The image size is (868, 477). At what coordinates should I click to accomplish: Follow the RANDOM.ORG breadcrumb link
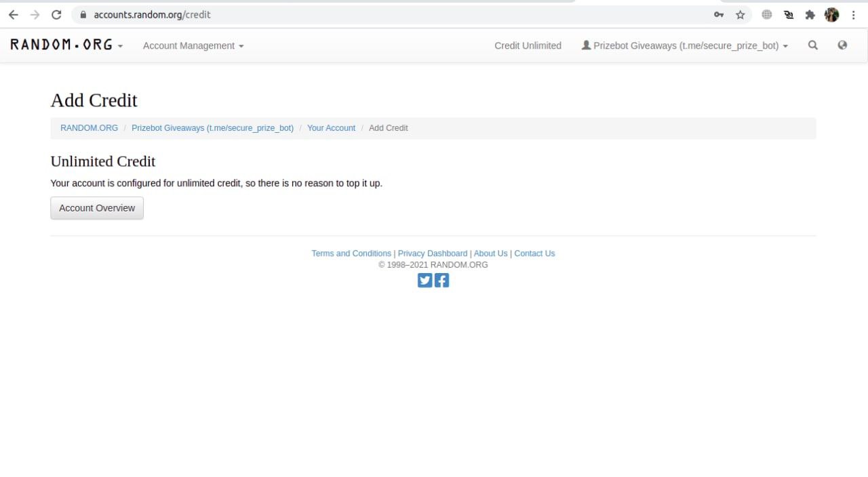coord(89,128)
